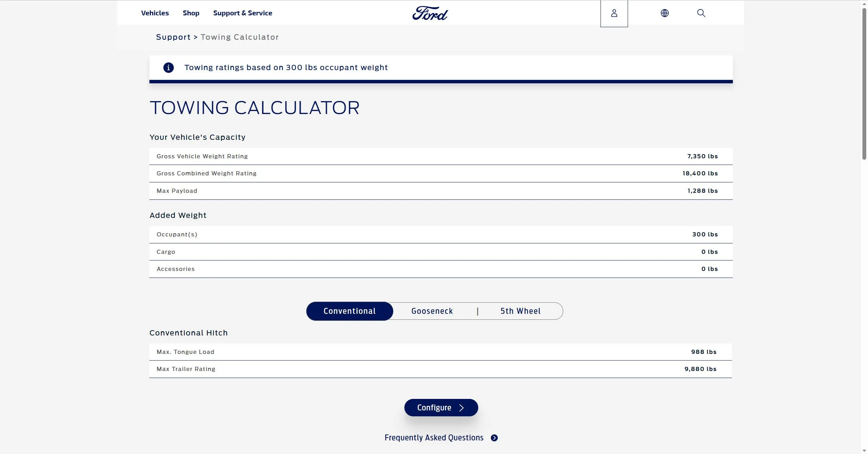Click the Configure button

(x=441, y=408)
